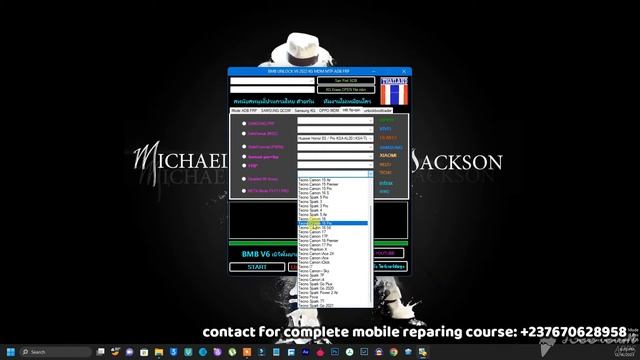640x360 pixels.
Task: Open the OPPO model dropdown
Action: coord(335,121)
